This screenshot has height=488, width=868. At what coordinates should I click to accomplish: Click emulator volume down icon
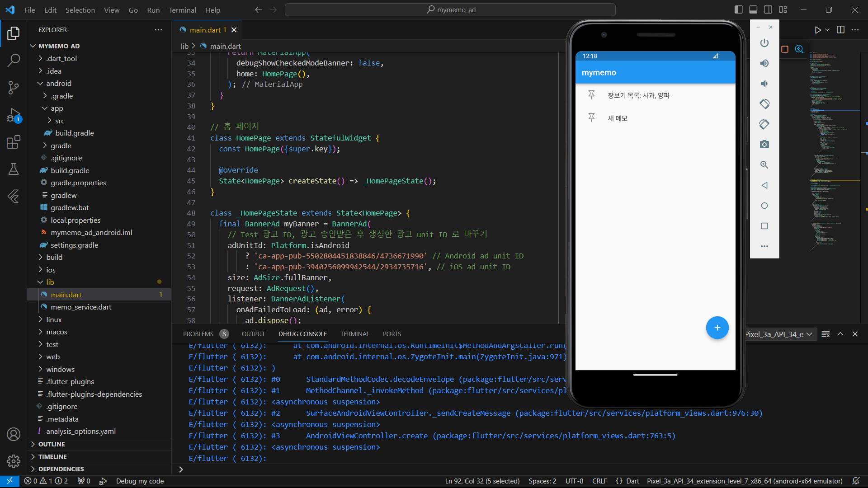click(764, 84)
